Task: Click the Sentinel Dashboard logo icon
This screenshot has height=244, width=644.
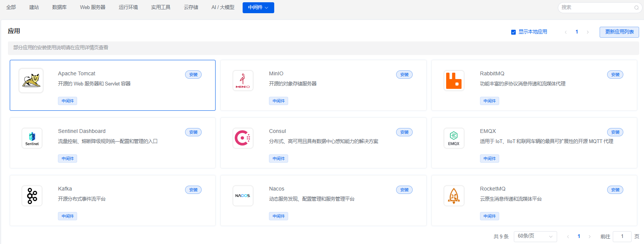Action: [x=32, y=138]
